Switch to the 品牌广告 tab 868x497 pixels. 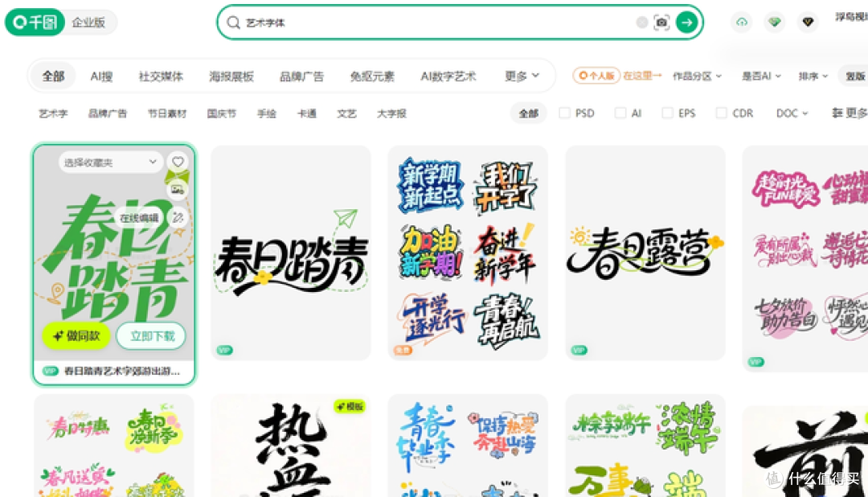click(301, 76)
